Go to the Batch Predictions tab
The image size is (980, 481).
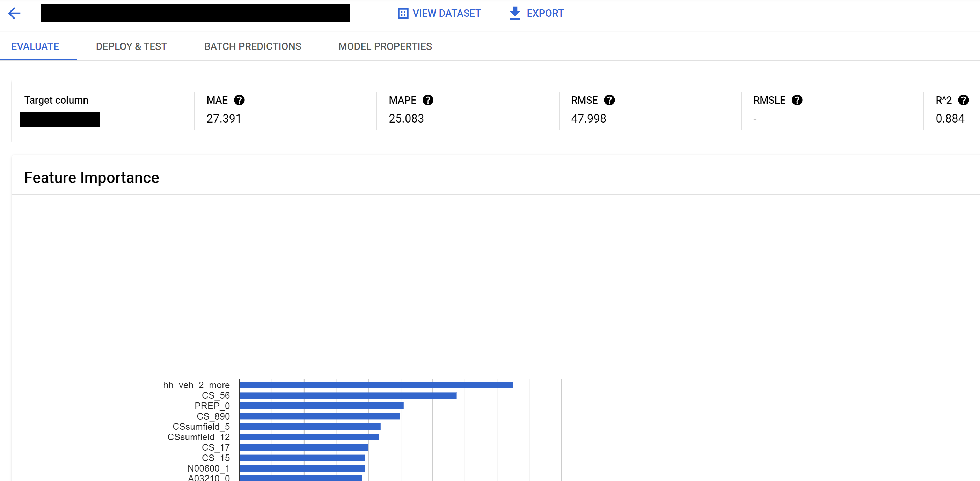[x=253, y=46]
